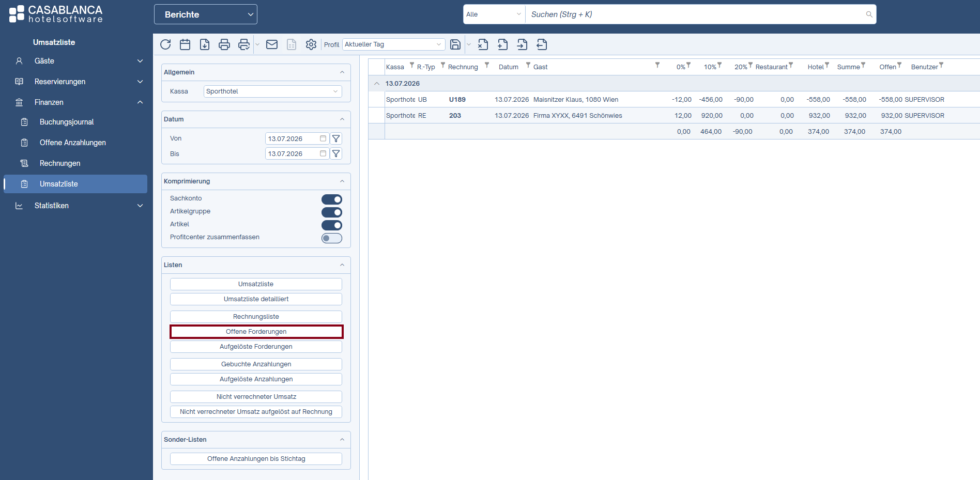
Task: Click the filter icon on Gast column
Action: pos(657,65)
